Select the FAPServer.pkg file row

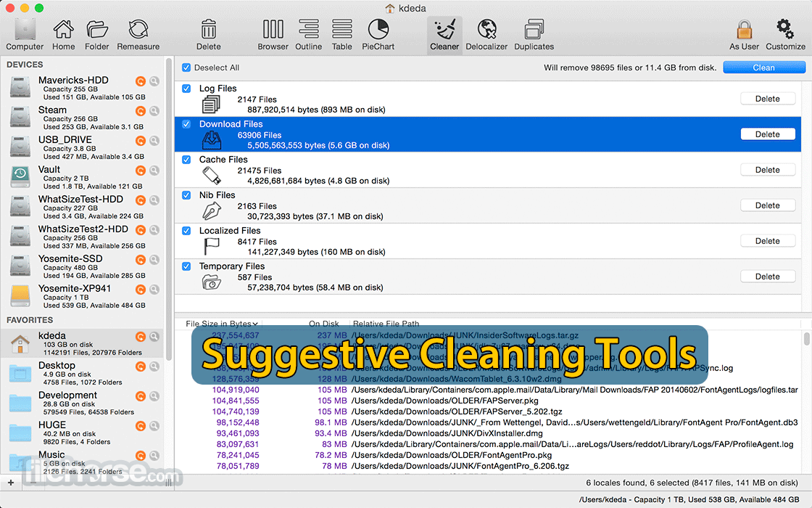[x=489, y=401]
